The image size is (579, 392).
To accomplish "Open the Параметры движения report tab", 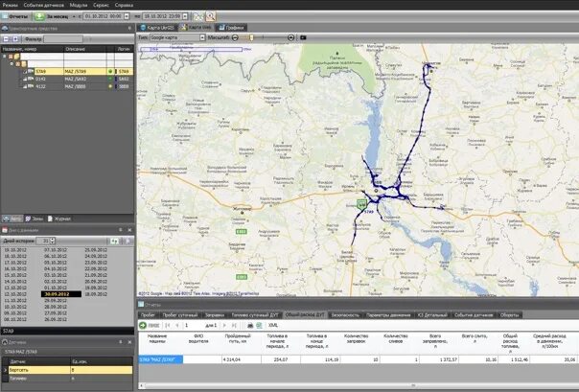I will tap(388, 315).
